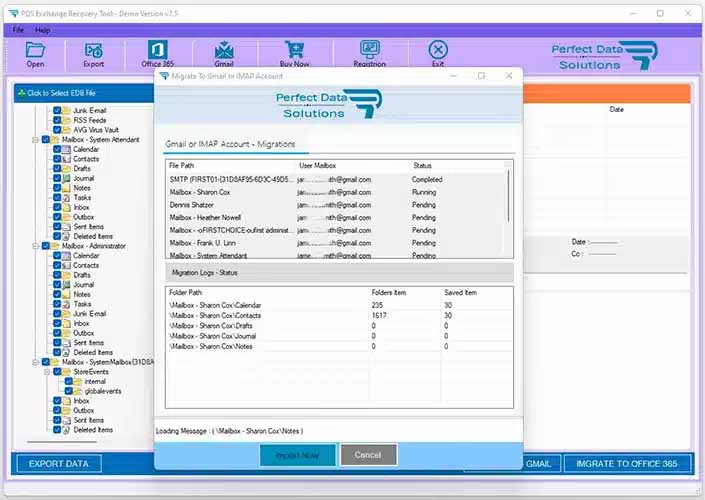Click the Open toolbar icon
The height and width of the screenshot is (500, 705).
click(35, 49)
